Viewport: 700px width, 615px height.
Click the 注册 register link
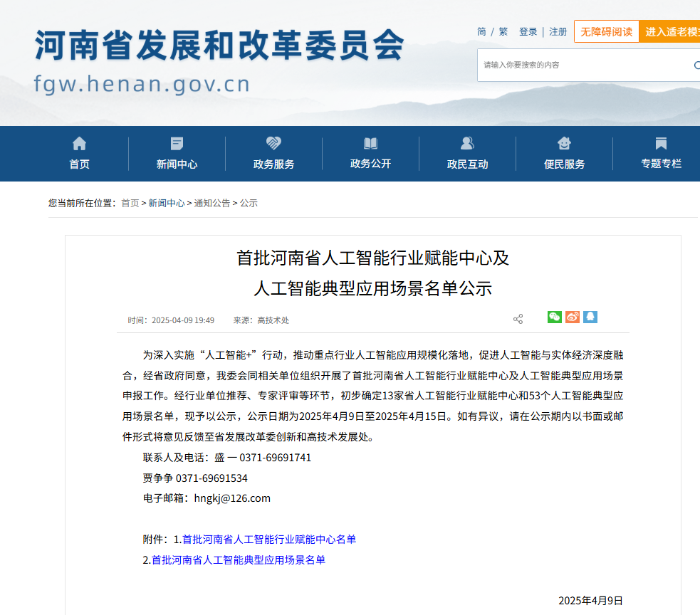(558, 31)
